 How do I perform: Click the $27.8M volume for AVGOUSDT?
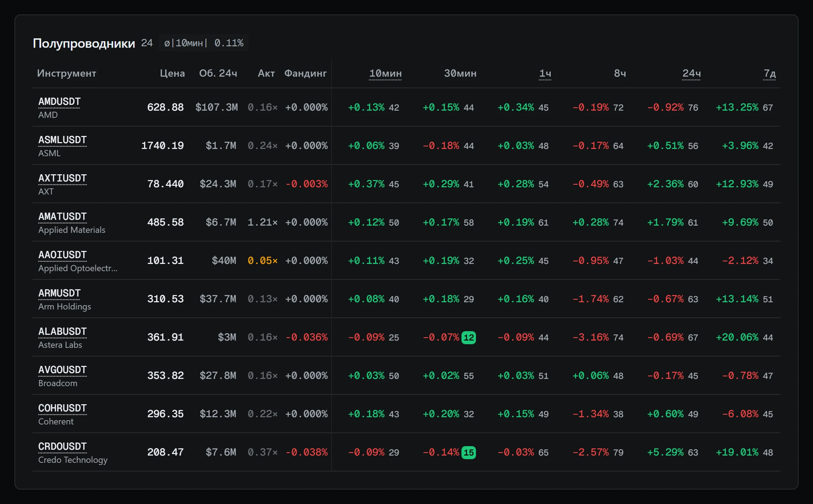point(218,376)
